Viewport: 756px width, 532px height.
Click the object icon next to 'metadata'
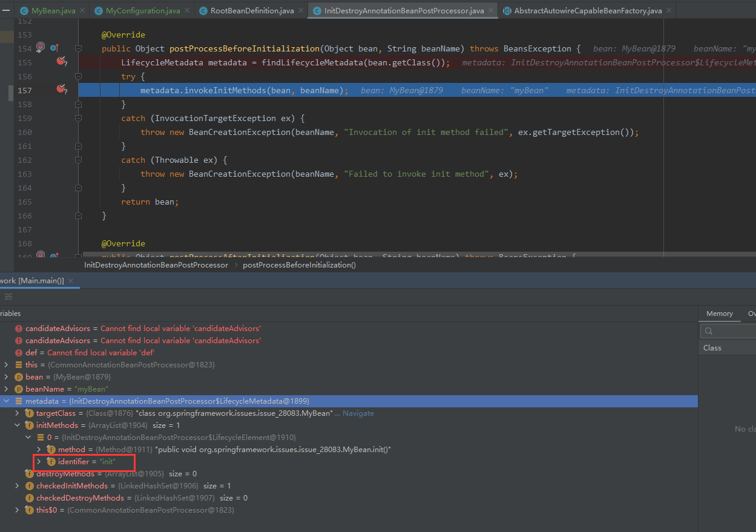point(19,401)
